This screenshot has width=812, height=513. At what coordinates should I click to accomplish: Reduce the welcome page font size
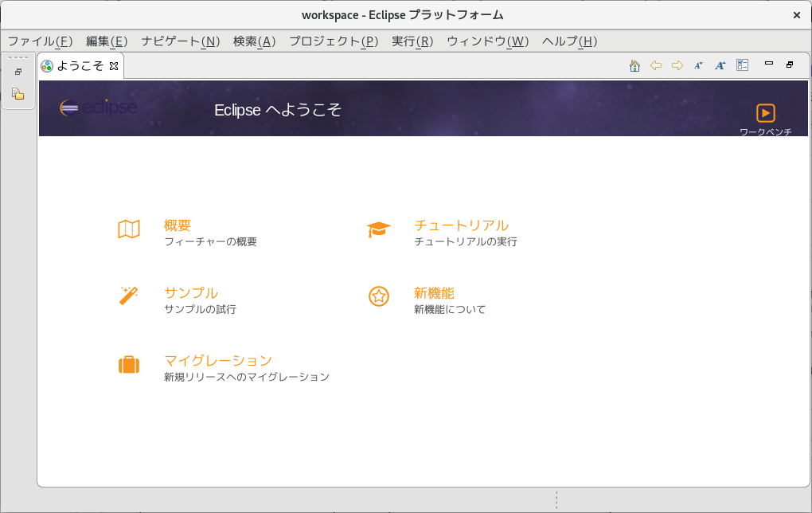699,65
